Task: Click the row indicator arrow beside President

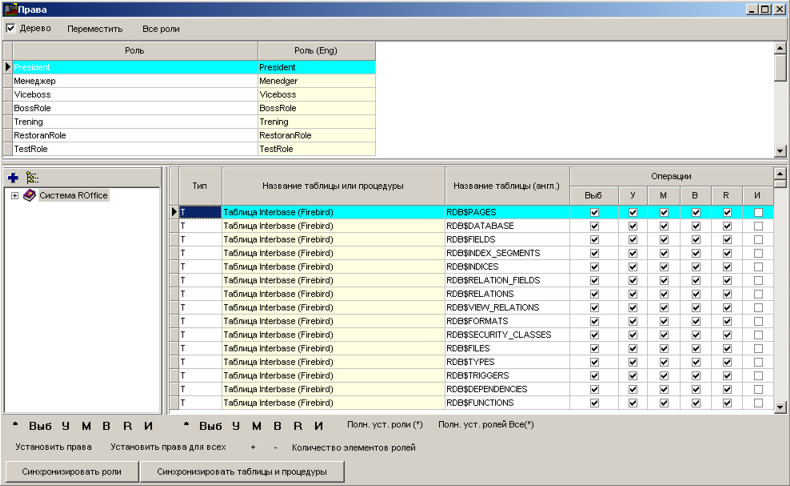Action: 7,67
